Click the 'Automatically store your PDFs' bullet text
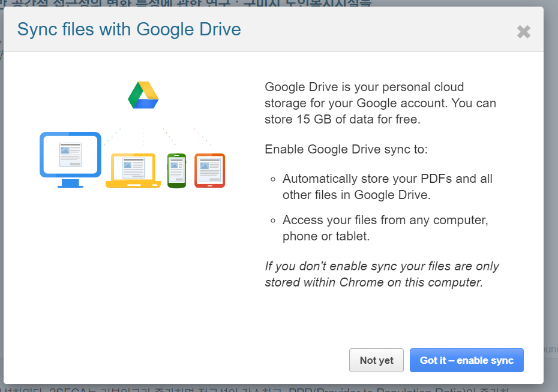Screen dimensions: 558x392 [x=388, y=186]
